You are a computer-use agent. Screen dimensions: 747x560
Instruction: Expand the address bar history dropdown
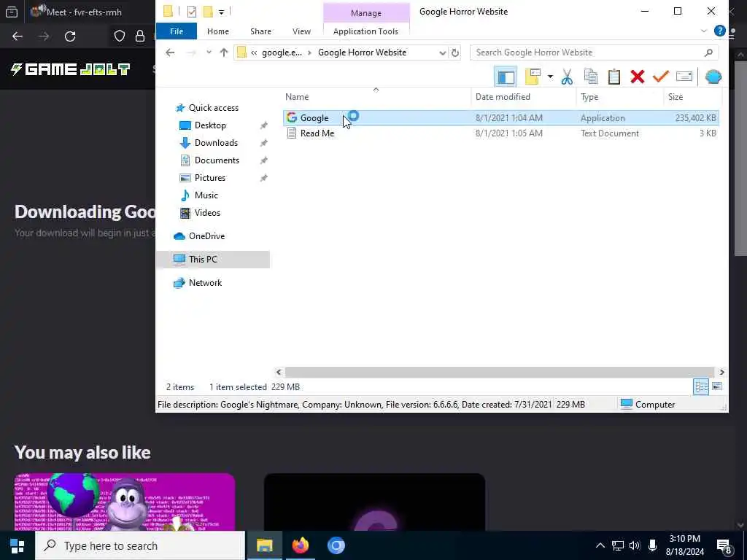443,52
